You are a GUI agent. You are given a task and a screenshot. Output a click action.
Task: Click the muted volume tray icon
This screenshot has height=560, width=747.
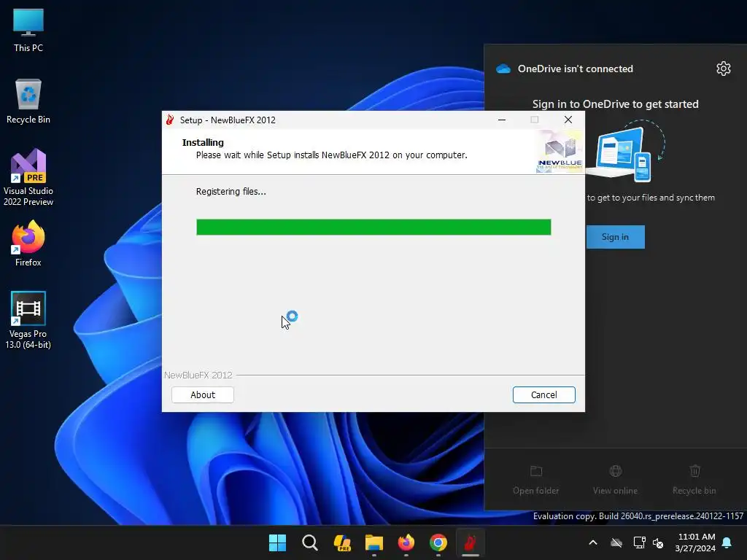tap(658, 542)
